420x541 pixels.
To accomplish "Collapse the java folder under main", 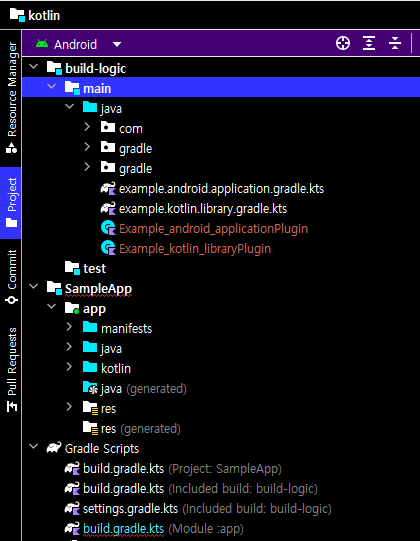I will click(69, 107).
